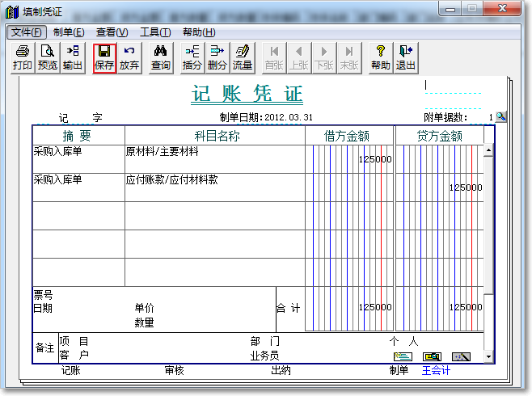Image resolution: width=532 pixels, height=396 pixels.
Task: Click credit amount 125000 in second row
Action: (466, 187)
